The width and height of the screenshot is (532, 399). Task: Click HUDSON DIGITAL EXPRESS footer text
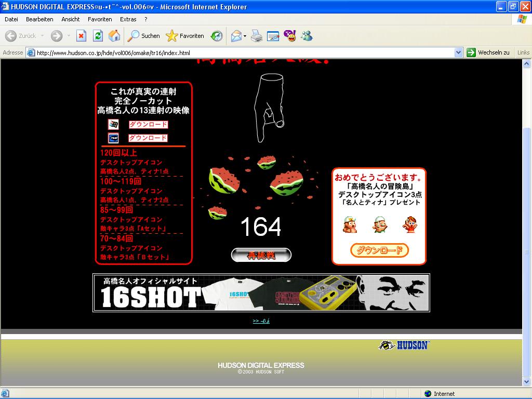(x=261, y=365)
